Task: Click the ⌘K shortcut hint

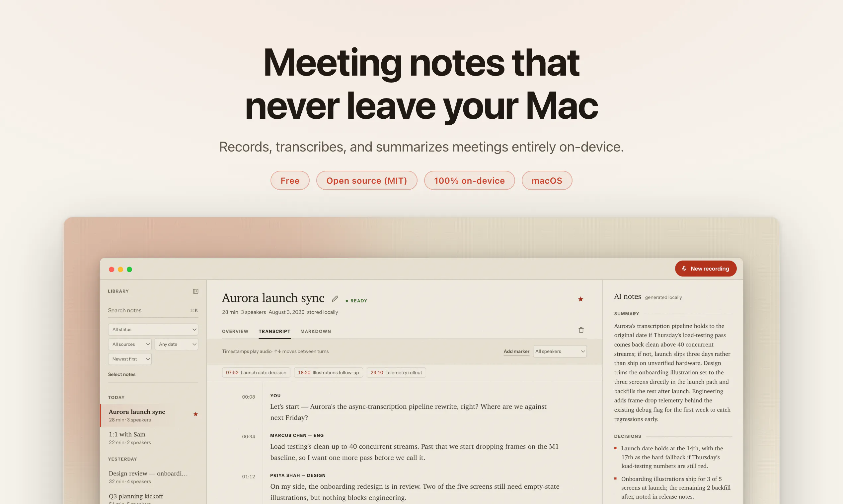Action: pyautogui.click(x=194, y=310)
